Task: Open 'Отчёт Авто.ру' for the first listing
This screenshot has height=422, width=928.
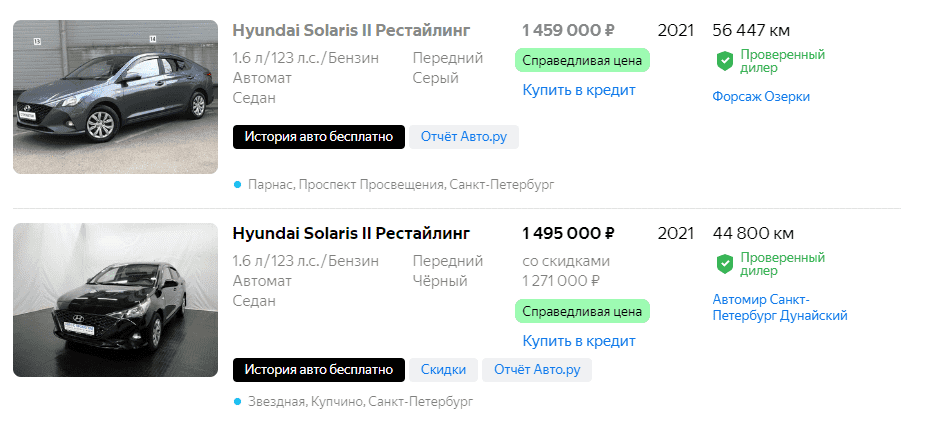Action: point(464,137)
